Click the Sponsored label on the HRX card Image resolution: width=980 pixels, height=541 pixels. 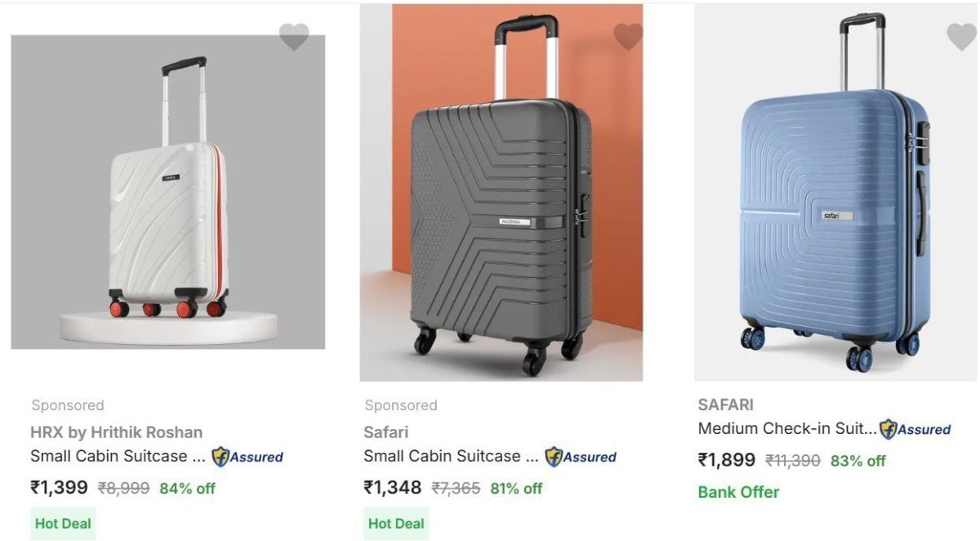(67, 405)
